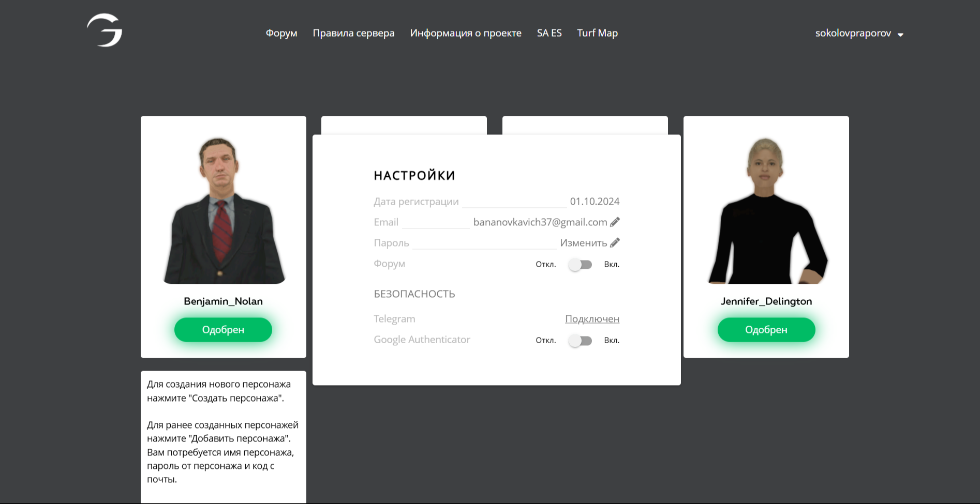Screen dimensions: 980x504
Task: Click the site logo in header
Action: (105, 30)
